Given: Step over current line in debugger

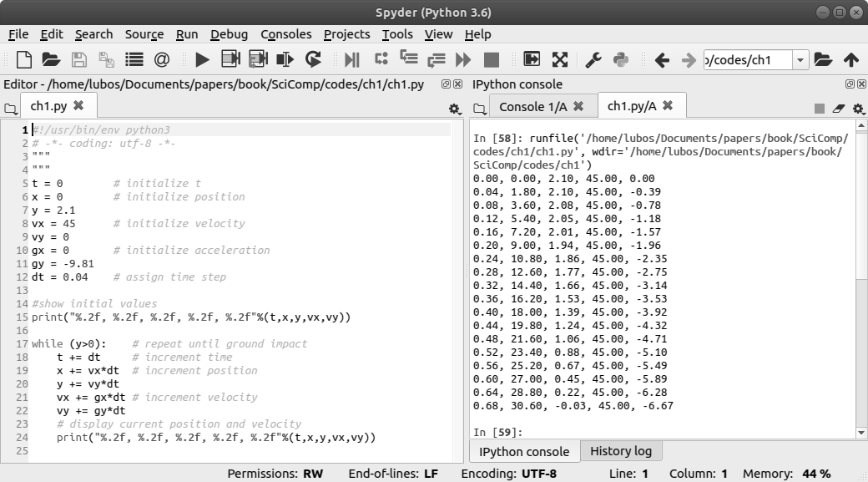Looking at the screenshot, I should (381, 58).
